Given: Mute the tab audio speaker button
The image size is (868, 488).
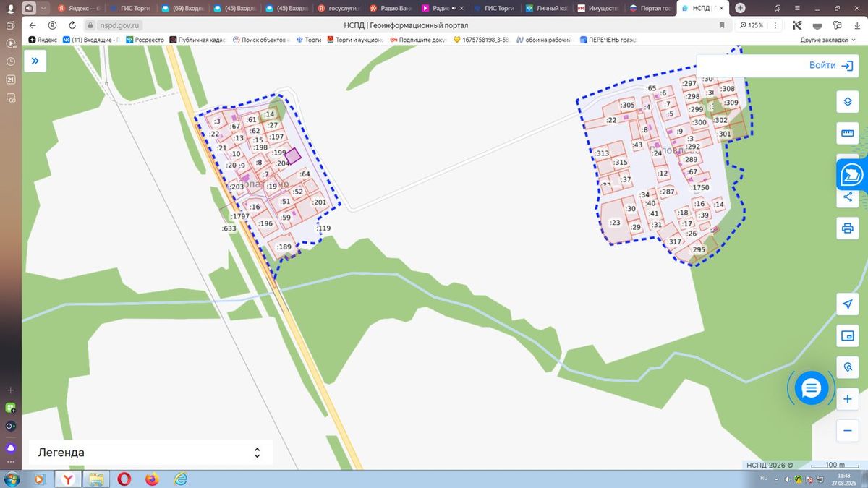Looking at the screenshot, I should pos(28,8).
